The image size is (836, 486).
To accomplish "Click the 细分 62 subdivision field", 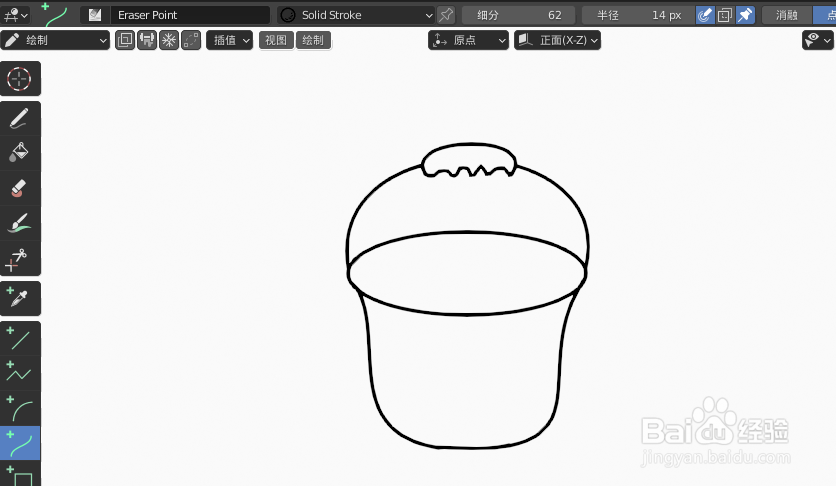I will pyautogui.click(x=518, y=15).
